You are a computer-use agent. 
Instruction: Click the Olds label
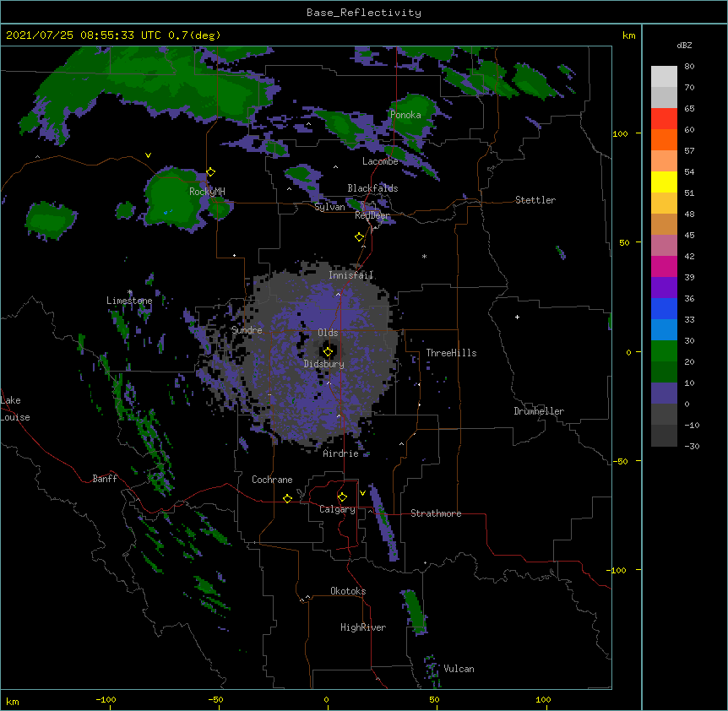[x=328, y=333]
